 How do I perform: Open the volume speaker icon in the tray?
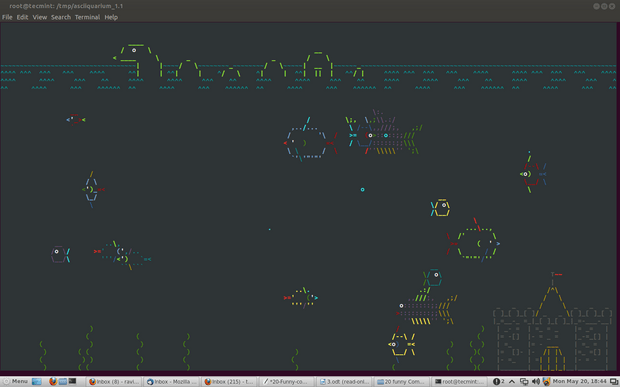point(536,381)
